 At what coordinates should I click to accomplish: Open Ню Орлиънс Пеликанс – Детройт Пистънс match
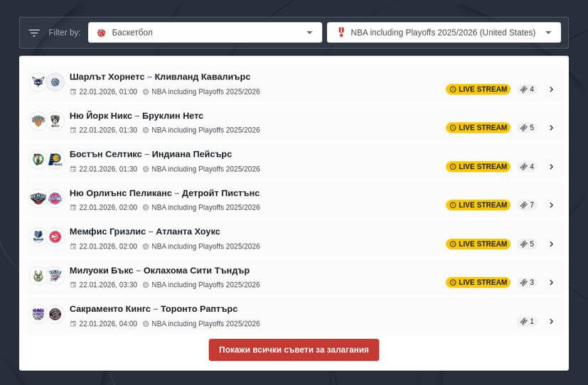(x=164, y=193)
